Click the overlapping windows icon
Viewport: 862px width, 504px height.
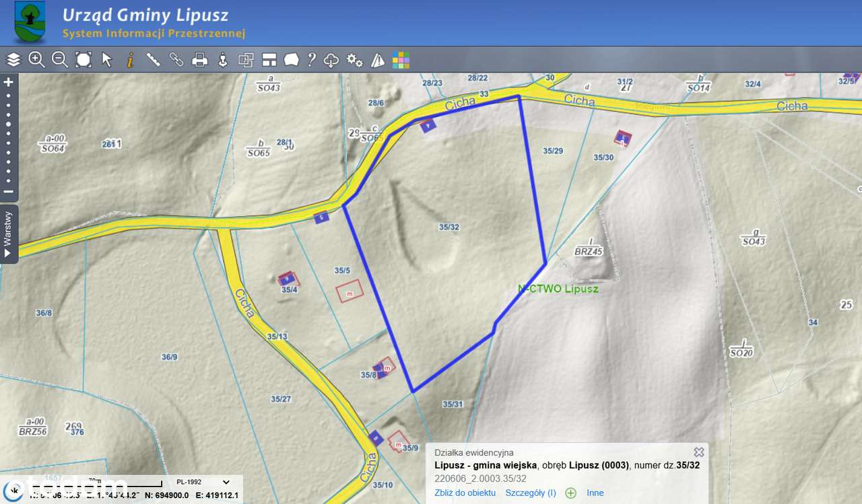pyautogui.click(x=246, y=60)
